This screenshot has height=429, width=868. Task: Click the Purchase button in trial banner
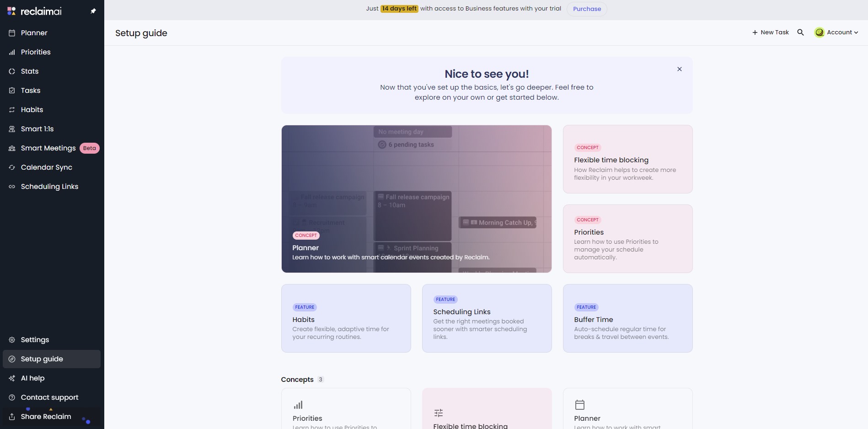(x=587, y=9)
